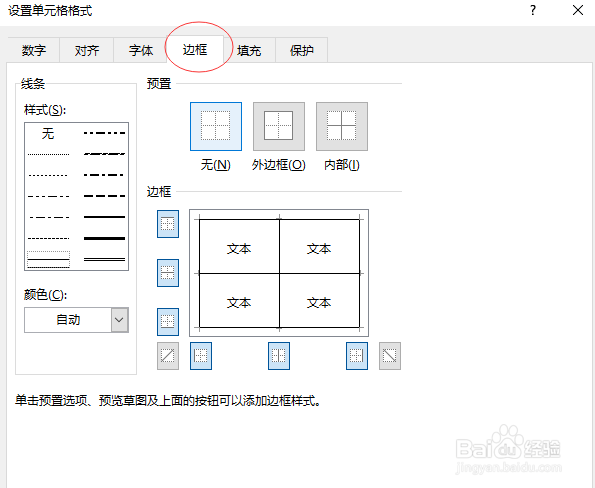Switch to the 填充 tab
Viewport: 595px width, 488px height.
pyautogui.click(x=249, y=50)
